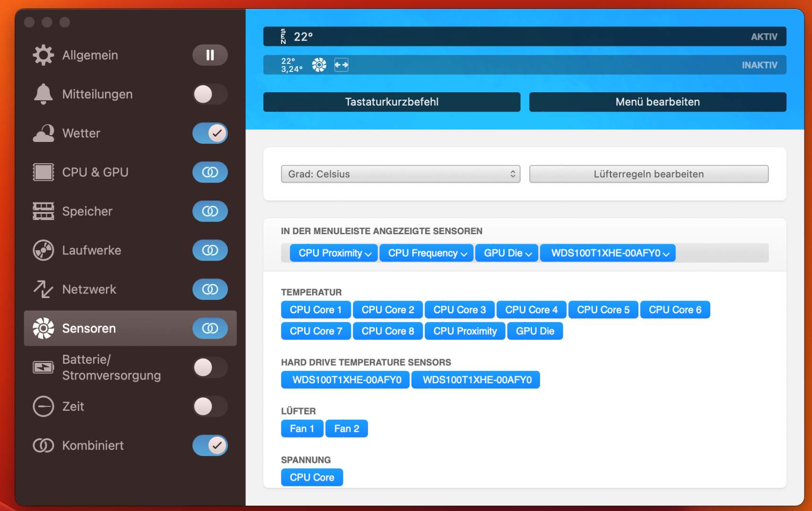Click the linked rings icon for Kombiniert
The height and width of the screenshot is (511, 812).
(x=43, y=445)
